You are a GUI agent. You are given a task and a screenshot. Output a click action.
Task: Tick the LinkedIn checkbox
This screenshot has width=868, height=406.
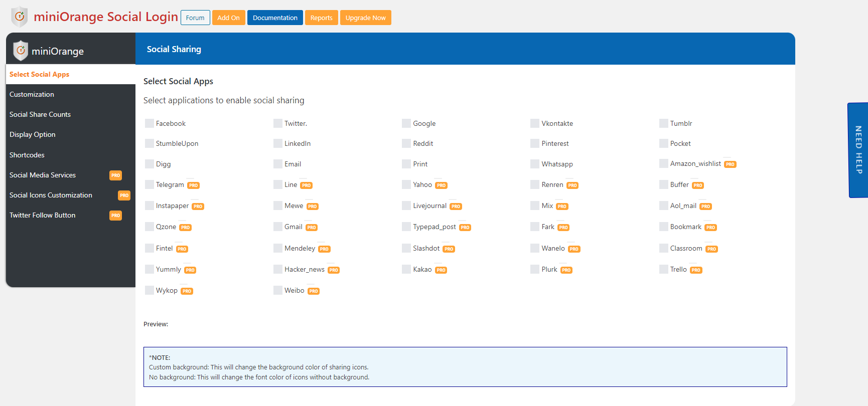(x=278, y=143)
